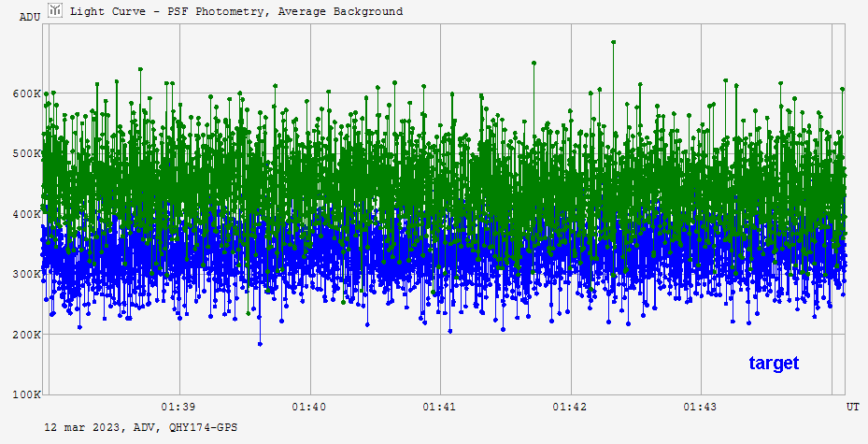Click the '12 mar 2023, ADV, QHY174-GPS' caption

coord(140,427)
